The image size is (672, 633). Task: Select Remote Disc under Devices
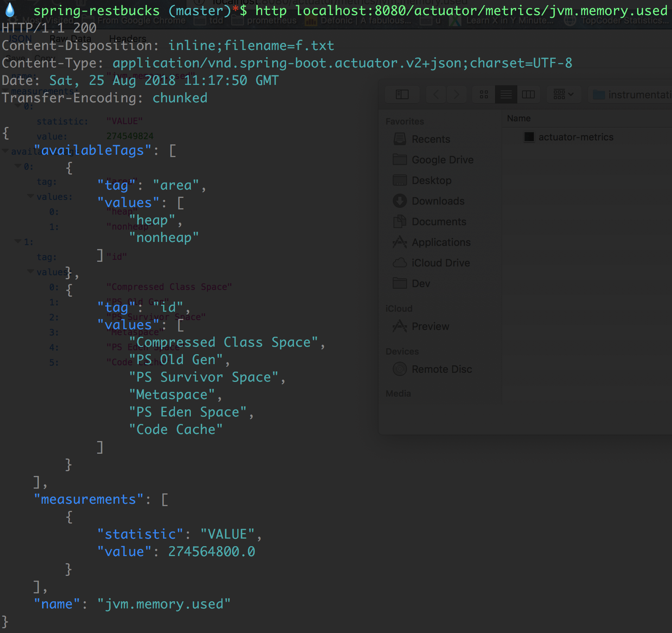click(x=442, y=369)
